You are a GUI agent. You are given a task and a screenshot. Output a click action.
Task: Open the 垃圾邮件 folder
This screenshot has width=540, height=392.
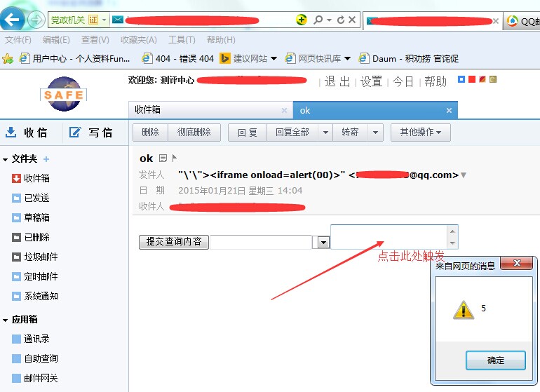pos(35,257)
